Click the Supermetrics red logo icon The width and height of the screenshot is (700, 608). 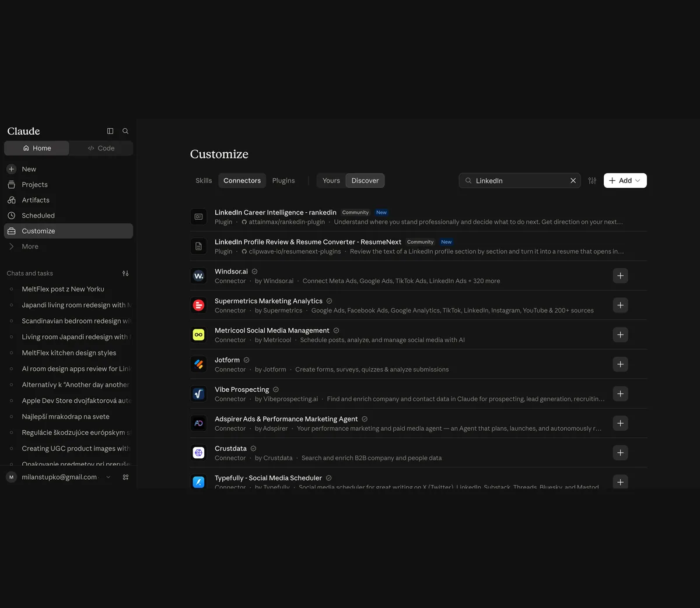[198, 305]
